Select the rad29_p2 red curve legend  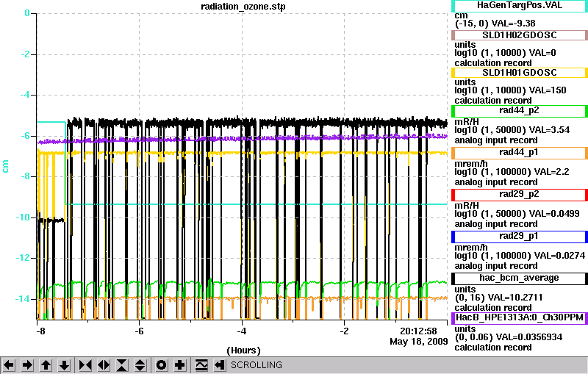(x=520, y=195)
